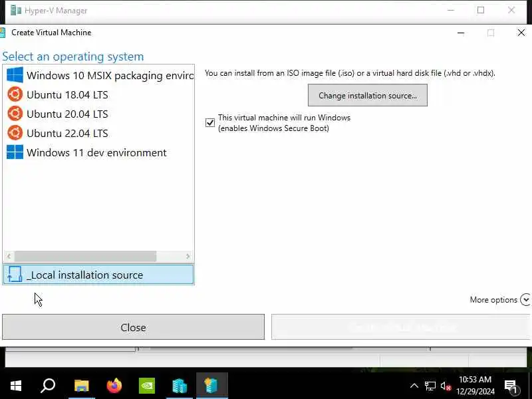Choose Windows 11 dev environment
Image resolution: width=532 pixels, height=399 pixels.
pyautogui.click(x=98, y=153)
